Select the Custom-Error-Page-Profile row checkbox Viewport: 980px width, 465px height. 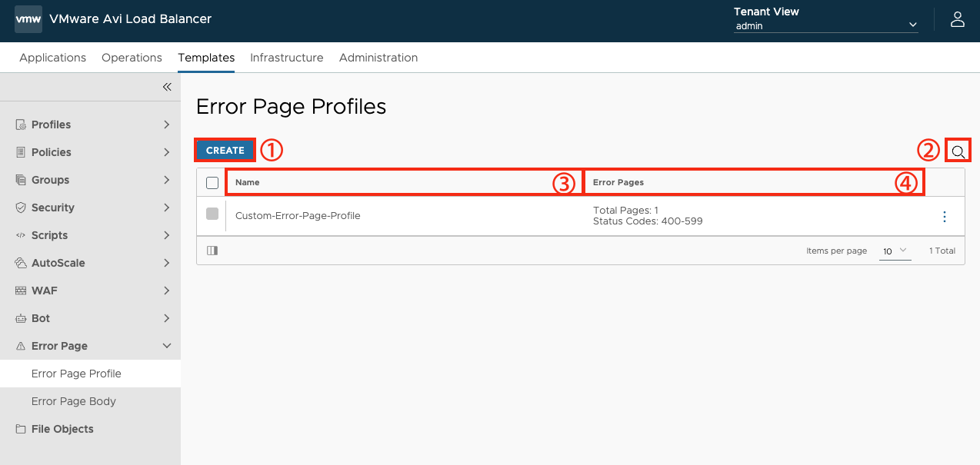coord(212,214)
